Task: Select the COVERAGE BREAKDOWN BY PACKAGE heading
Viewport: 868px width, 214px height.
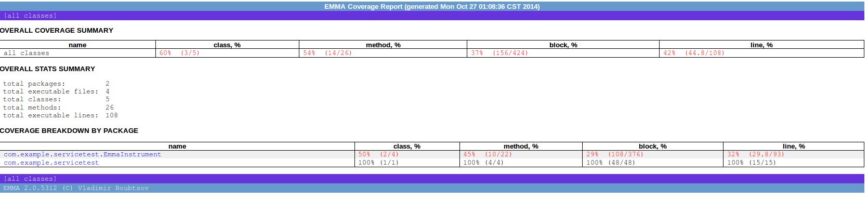Action: tap(69, 131)
